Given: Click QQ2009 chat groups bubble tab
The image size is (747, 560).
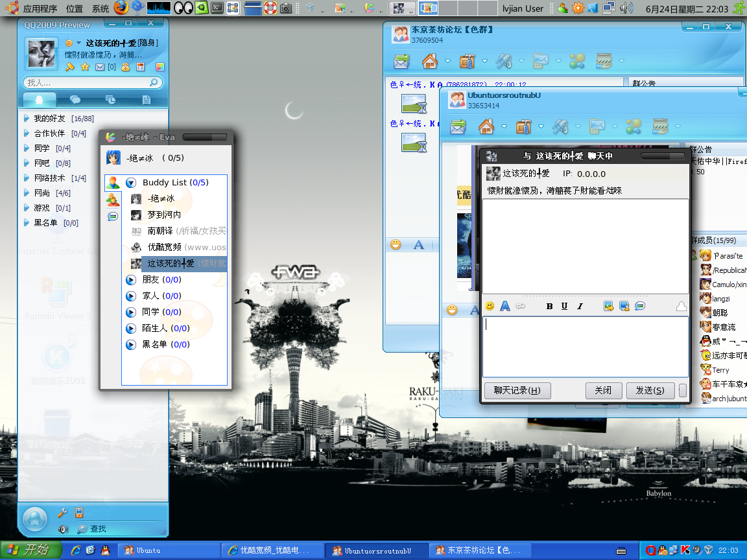Looking at the screenshot, I should [x=75, y=100].
